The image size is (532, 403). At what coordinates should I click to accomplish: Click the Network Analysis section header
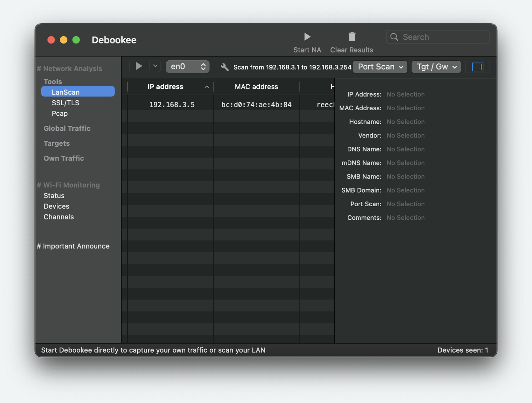[x=69, y=68]
